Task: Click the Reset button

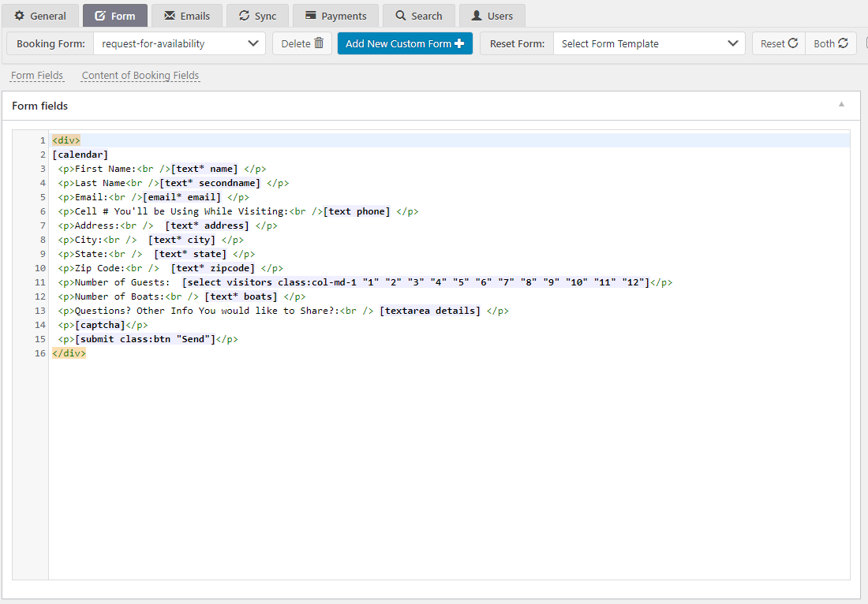Action: (x=778, y=43)
